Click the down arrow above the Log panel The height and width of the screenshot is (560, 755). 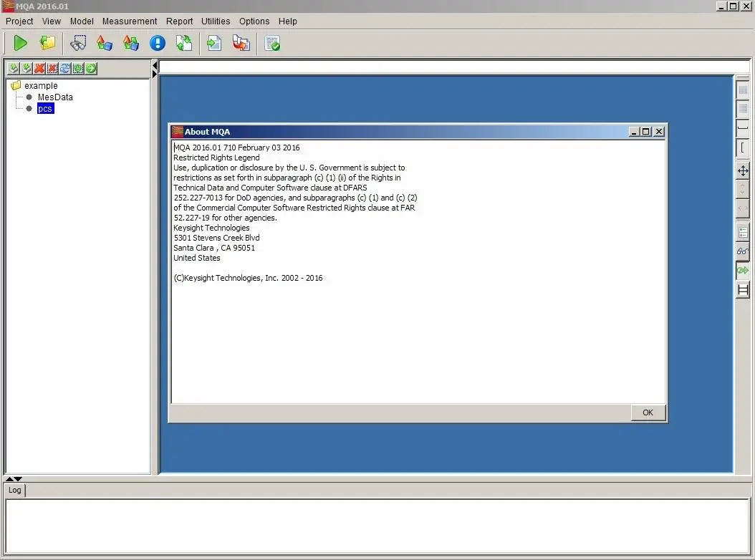[18, 478]
